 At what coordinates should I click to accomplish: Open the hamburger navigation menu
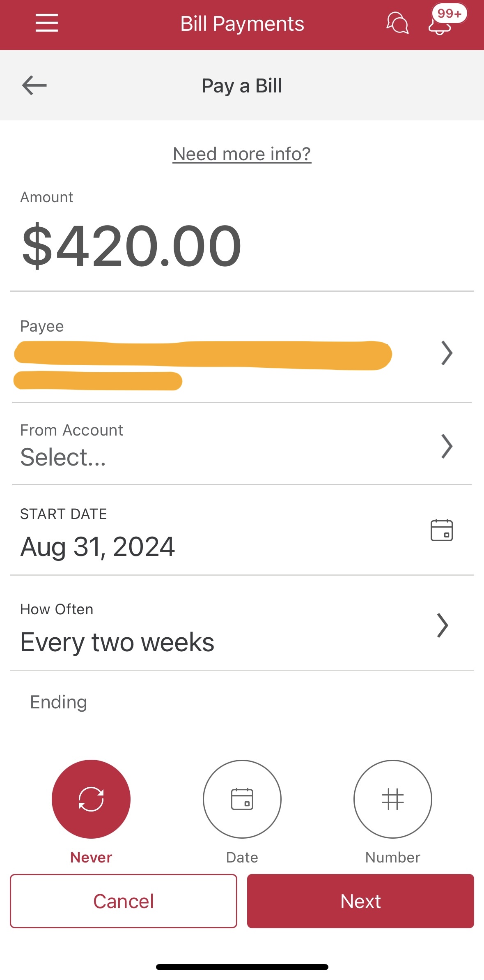pyautogui.click(x=47, y=23)
